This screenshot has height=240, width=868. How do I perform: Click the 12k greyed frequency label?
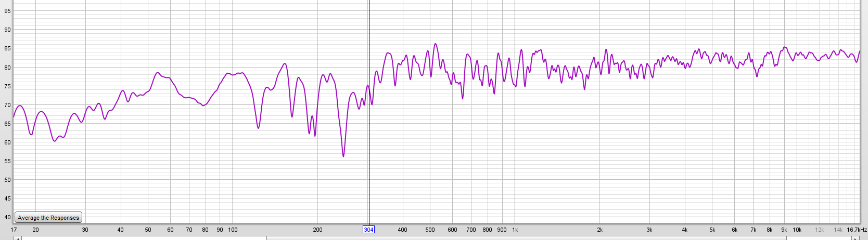819,230
